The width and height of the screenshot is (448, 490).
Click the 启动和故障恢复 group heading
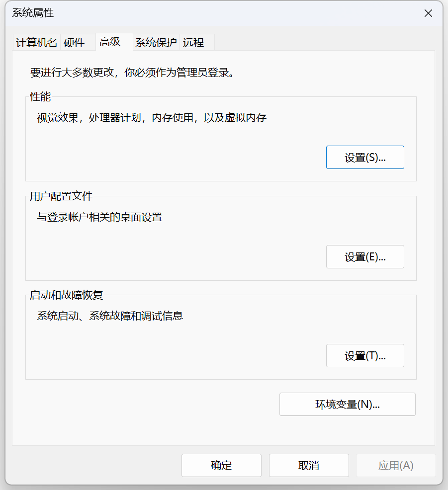tap(66, 295)
